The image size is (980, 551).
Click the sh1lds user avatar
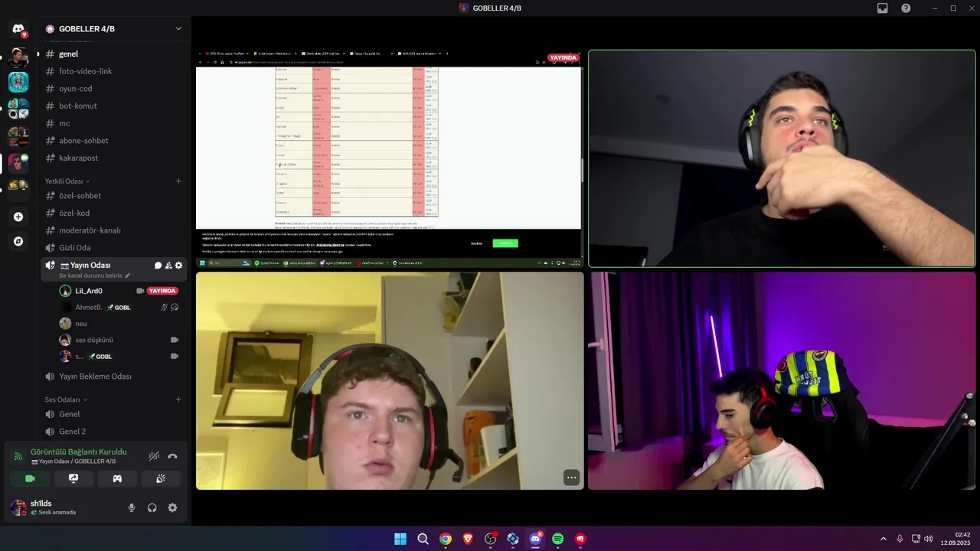click(18, 507)
